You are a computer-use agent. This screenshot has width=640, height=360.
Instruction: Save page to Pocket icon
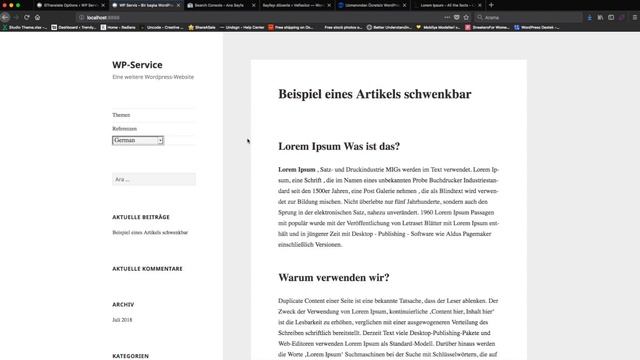pos(457,18)
